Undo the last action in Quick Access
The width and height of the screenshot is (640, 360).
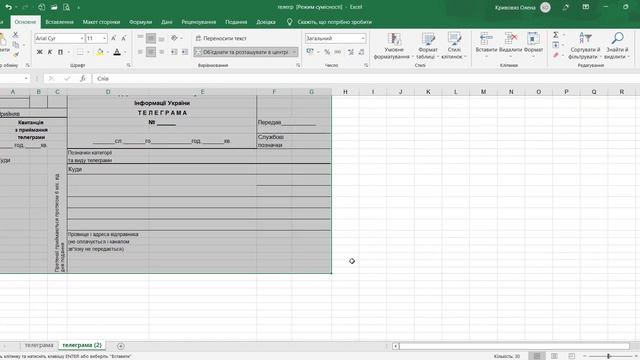(8, 7)
